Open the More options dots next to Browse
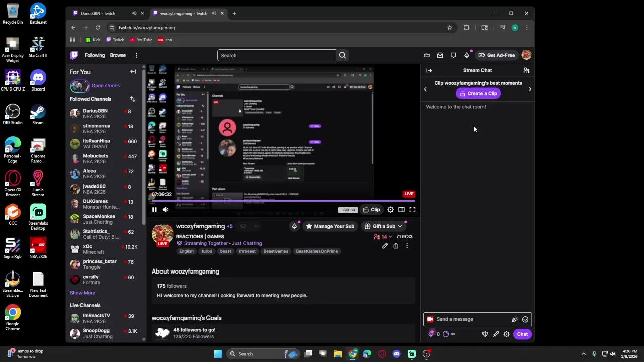 point(136,55)
